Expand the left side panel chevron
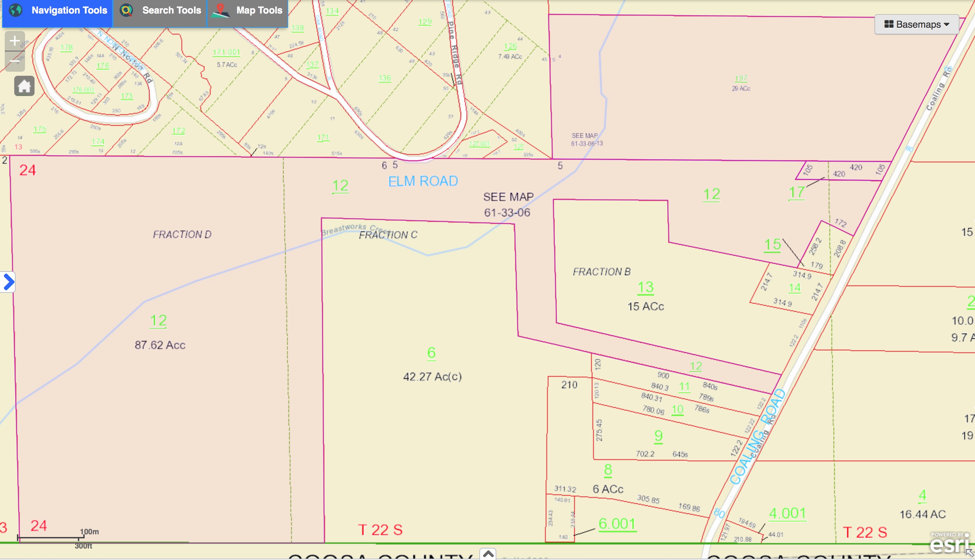Image resolution: width=975 pixels, height=560 pixels. (x=8, y=282)
